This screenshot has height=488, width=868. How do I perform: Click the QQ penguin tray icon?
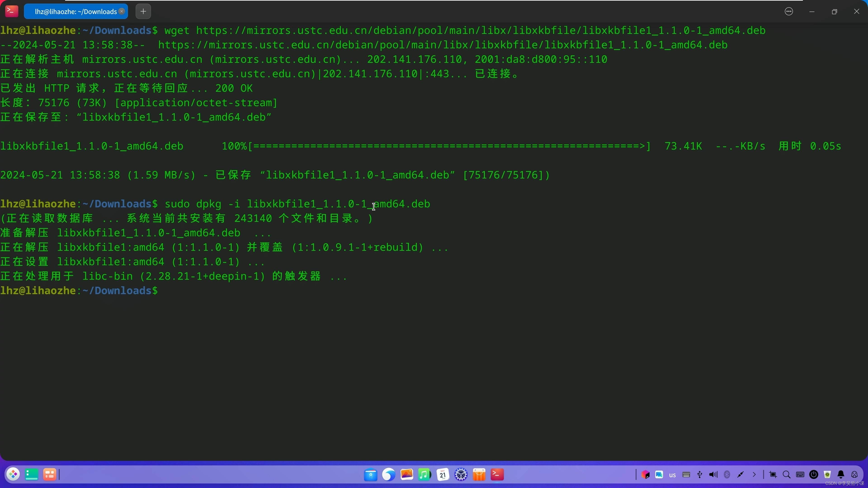(854, 474)
